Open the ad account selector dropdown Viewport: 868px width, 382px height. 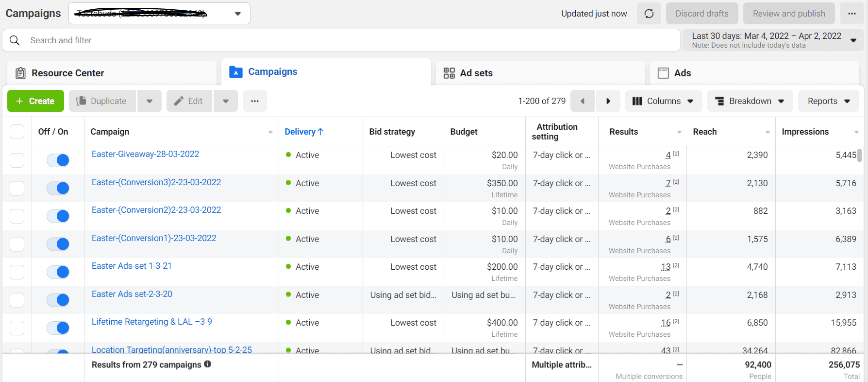point(159,14)
